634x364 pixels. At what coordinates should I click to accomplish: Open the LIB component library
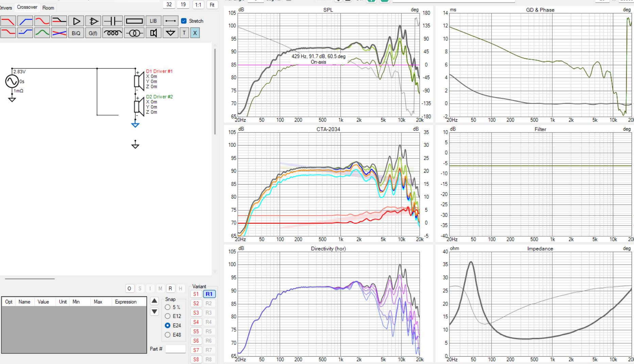click(153, 21)
